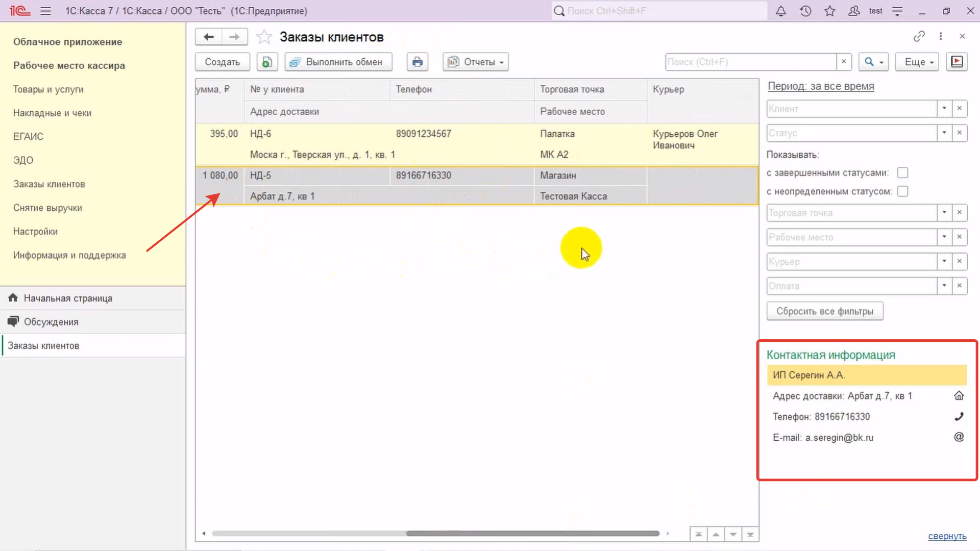This screenshot has width=980, height=551.
Task: Open the 1C main menu hamburger icon
Action: (x=45, y=11)
